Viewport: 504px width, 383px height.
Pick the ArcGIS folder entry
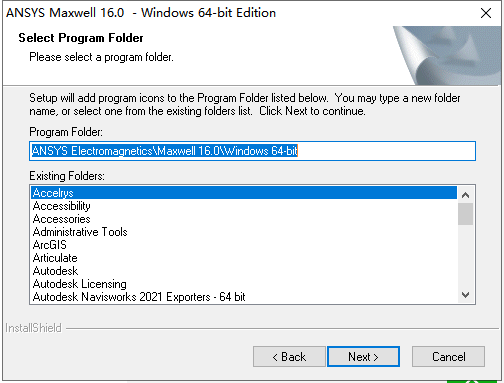point(244,245)
